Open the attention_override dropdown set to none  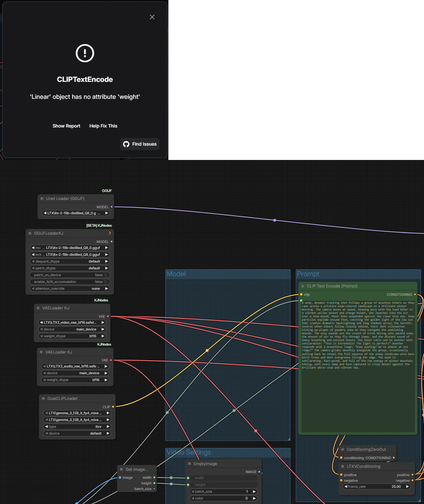point(69,289)
